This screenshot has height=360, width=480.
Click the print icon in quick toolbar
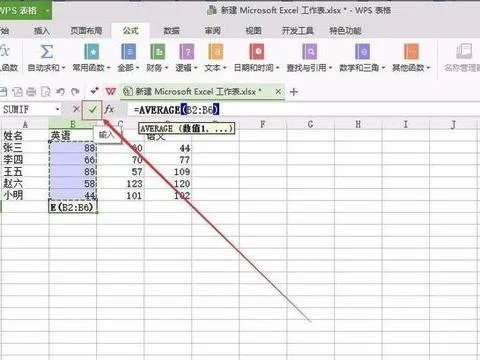tap(31, 91)
